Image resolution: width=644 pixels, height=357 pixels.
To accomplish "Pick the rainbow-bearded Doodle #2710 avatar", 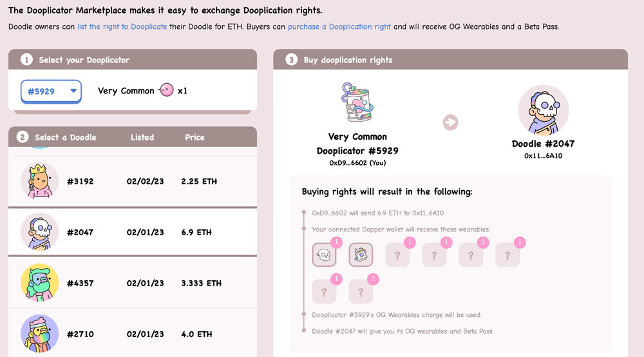I will (39, 334).
